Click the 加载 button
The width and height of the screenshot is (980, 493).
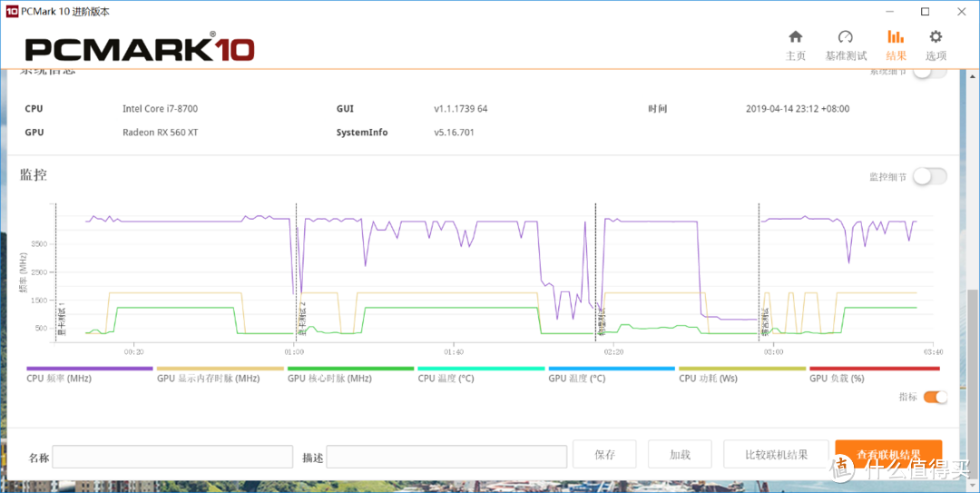click(680, 455)
